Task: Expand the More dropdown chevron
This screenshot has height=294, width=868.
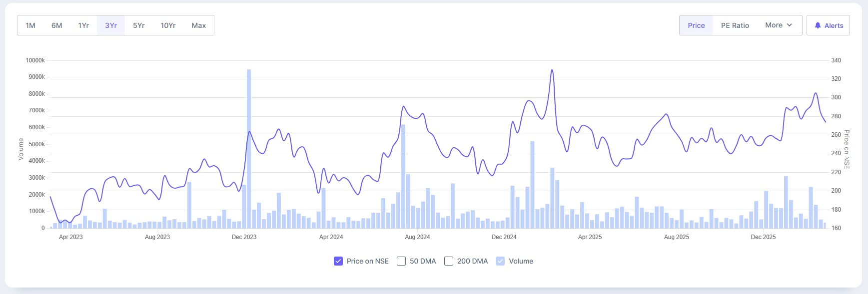Action: (790, 25)
